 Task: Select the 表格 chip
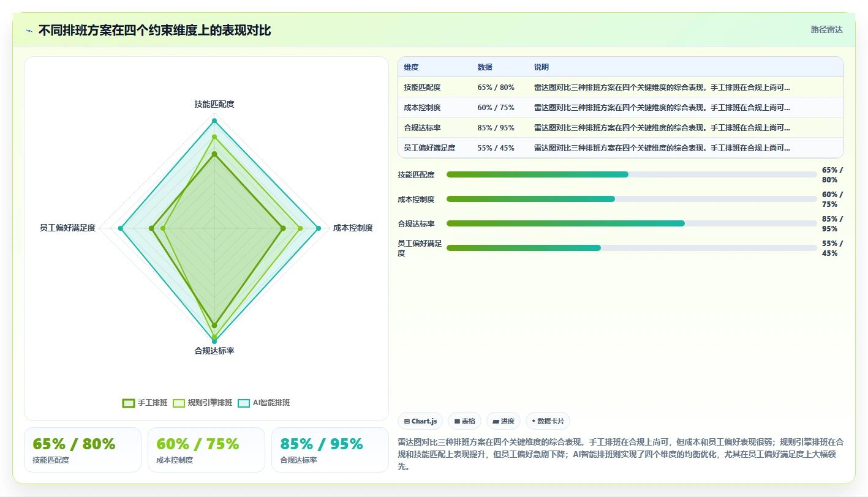pos(464,421)
